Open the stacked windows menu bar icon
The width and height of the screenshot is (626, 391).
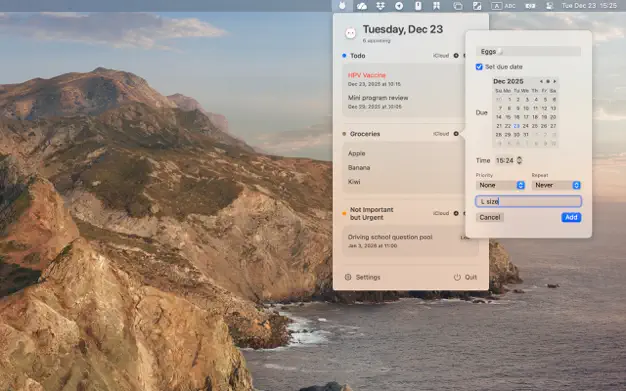pyautogui.click(x=458, y=6)
